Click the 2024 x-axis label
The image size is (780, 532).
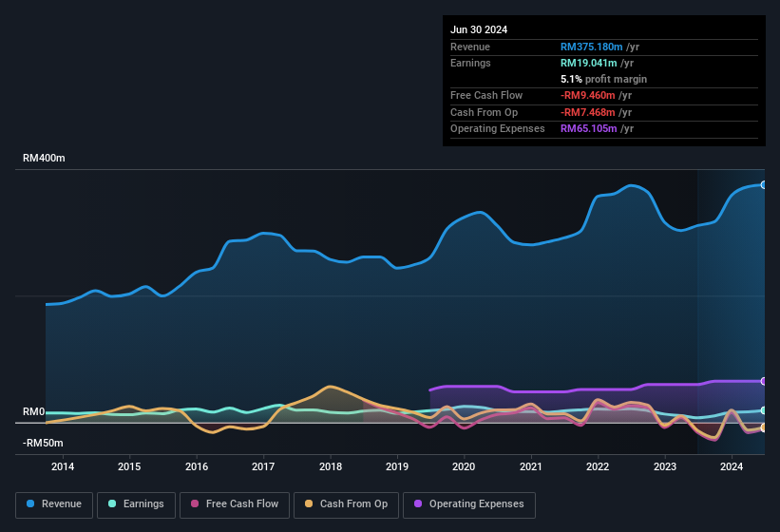coord(732,466)
